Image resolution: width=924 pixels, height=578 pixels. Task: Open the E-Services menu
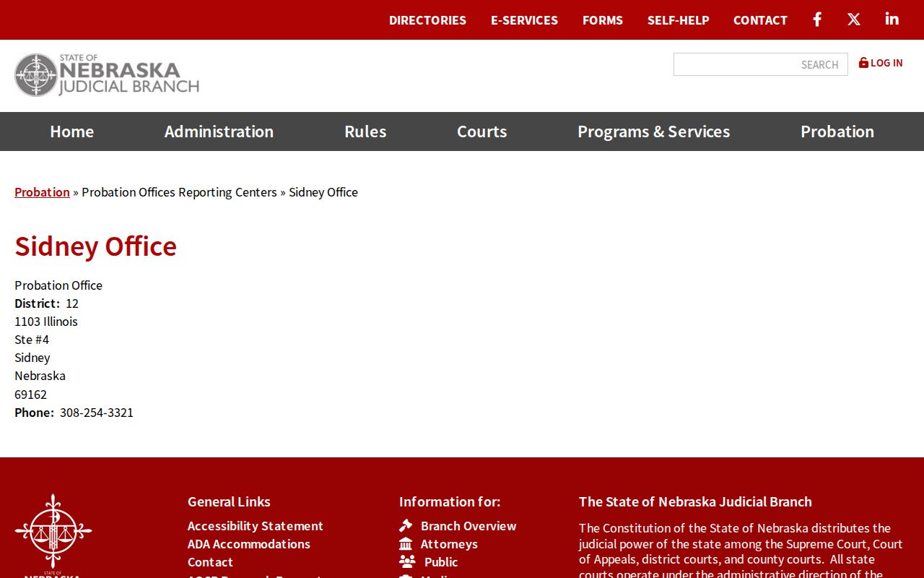click(524, 20)
